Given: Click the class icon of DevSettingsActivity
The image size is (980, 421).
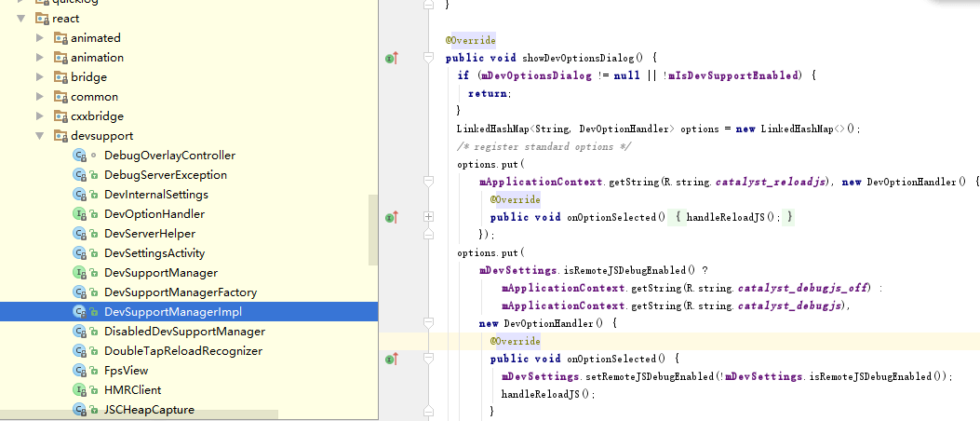Looking at the screenshot, I should 79,253.
